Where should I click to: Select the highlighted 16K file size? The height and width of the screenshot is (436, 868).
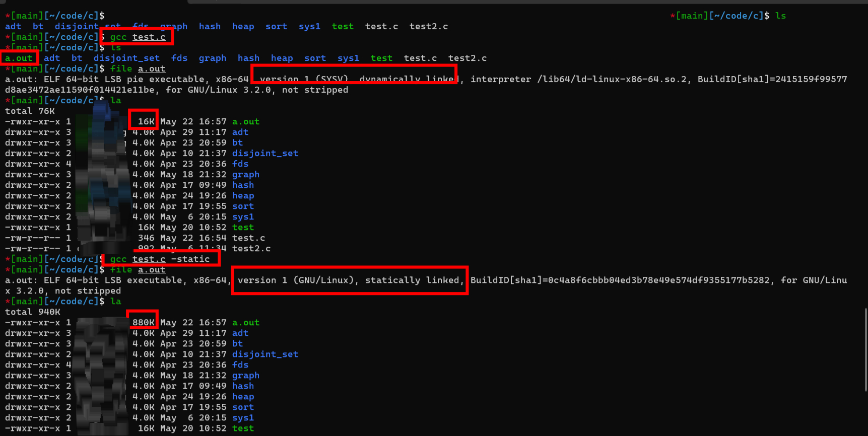[x=145, y=121]
